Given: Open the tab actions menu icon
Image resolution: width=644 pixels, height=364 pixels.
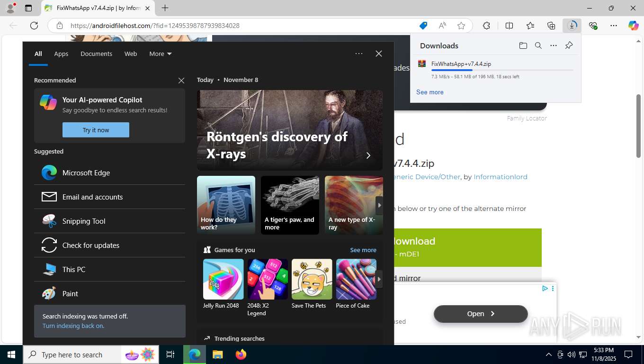Looking at the screenshot, I should pos(28,8).
